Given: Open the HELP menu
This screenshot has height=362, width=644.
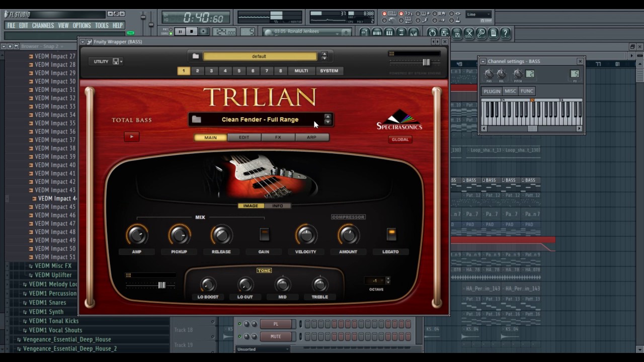Looking at the screenshot, I should [118, 26].
